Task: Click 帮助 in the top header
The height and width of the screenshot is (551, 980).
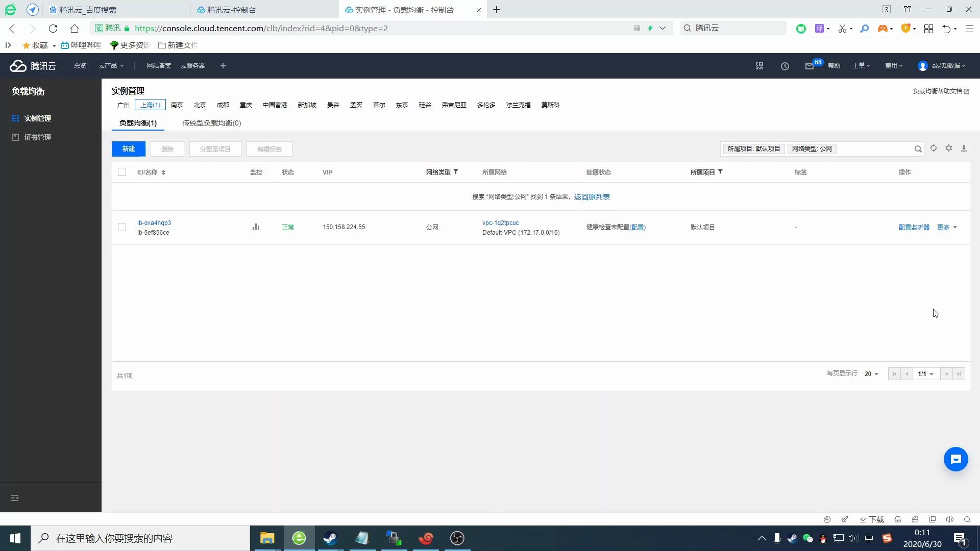Action: click(x=834, y=66)
